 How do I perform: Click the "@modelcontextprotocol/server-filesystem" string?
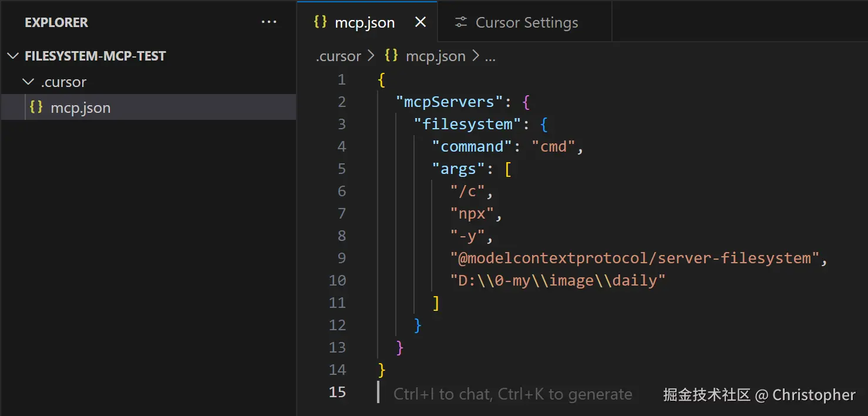click(x=635, y=258)
